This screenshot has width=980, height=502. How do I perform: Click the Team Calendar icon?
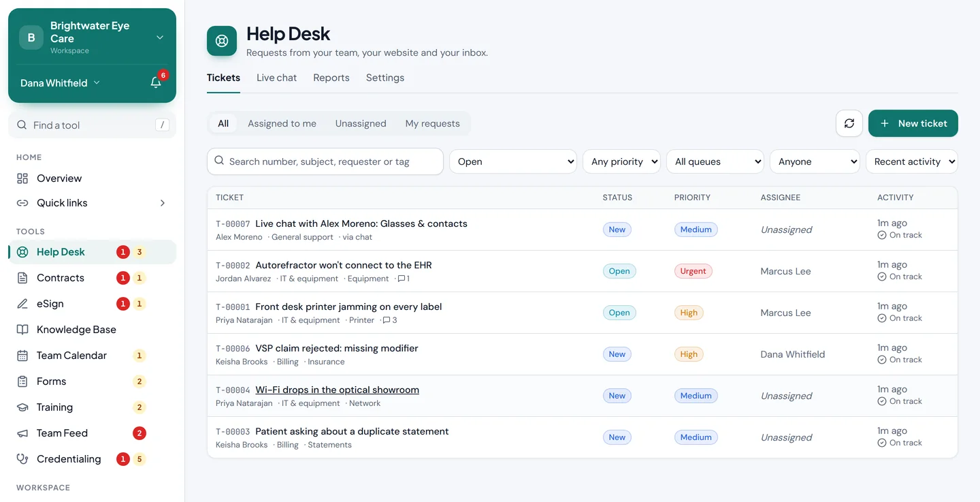click(x=22, y=356)
